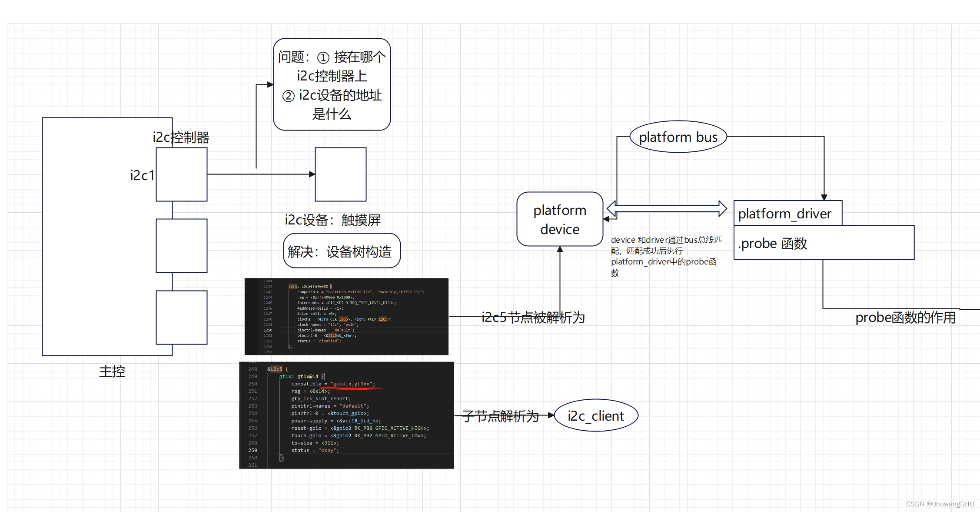
Task: Select the touchscreen device square
Action: click(x=341, y=174)
